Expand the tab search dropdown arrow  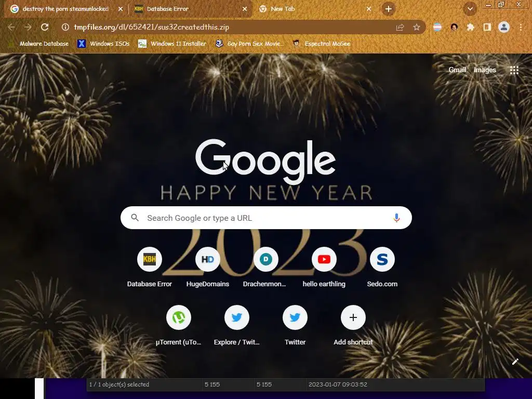[470, 9]
